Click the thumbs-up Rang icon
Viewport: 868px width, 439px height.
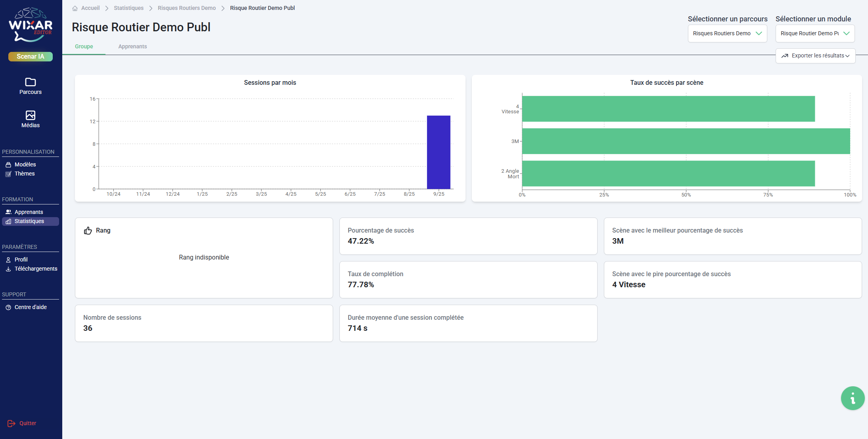[88, 231]
